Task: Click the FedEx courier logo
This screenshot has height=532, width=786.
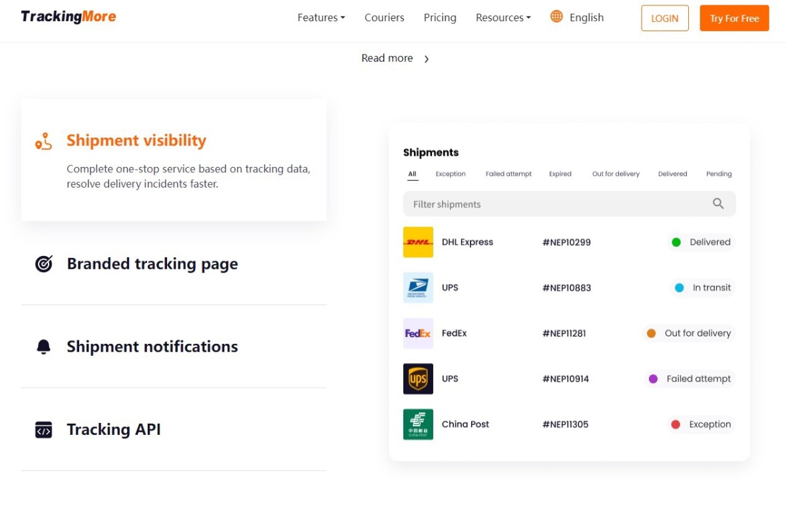Action: tap(418, 333)
